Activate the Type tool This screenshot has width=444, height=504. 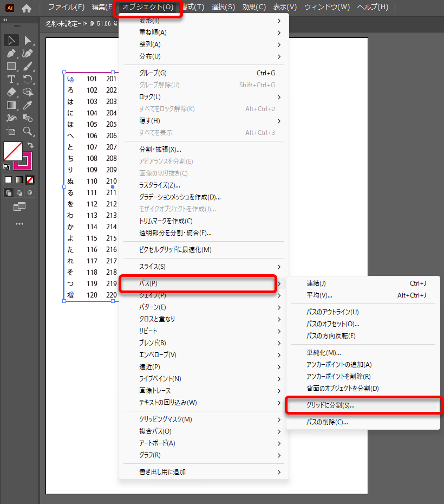(11, 79)
